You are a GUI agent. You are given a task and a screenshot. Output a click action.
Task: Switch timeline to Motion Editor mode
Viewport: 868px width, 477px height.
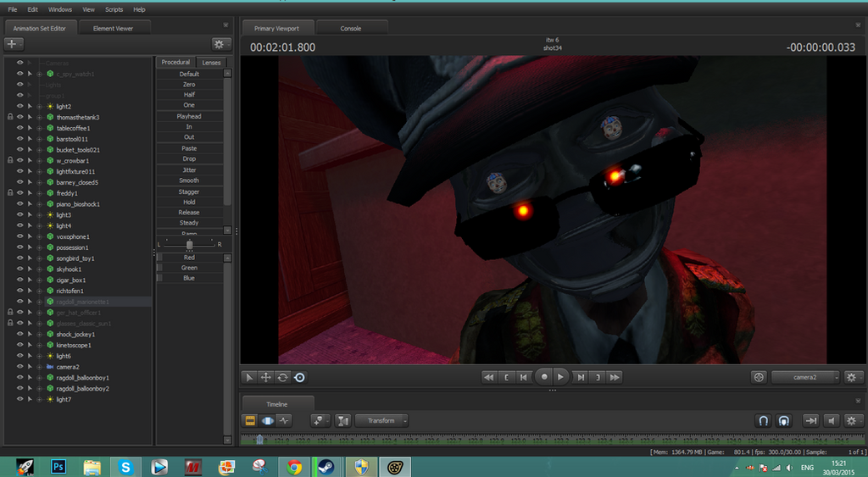point(267,420)
